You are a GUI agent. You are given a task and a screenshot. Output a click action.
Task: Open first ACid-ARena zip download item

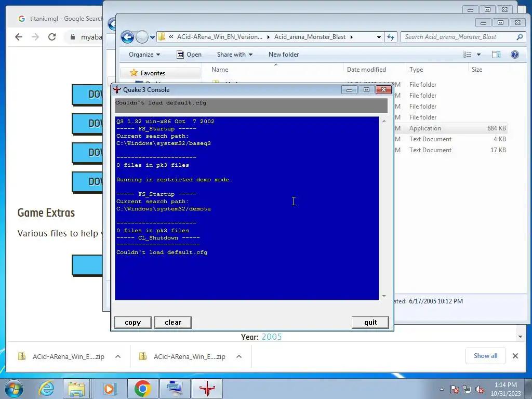[x=62, y=356]
